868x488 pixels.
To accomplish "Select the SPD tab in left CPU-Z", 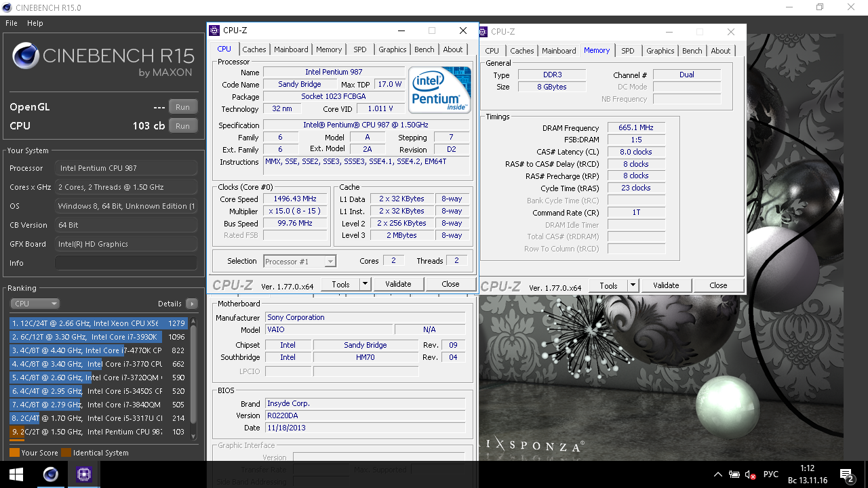I will [360, 49].
